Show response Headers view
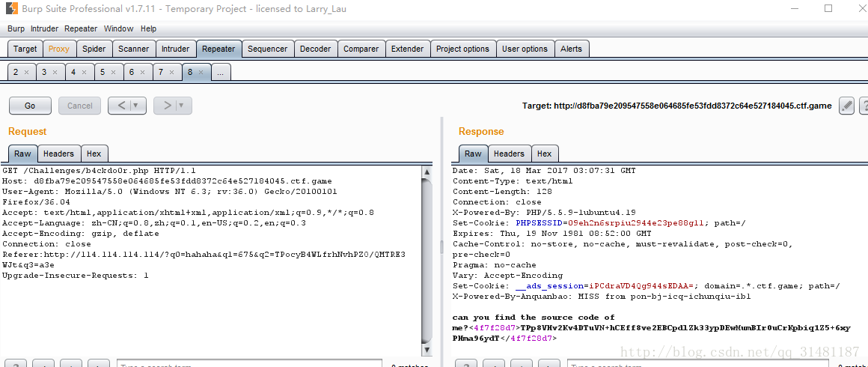This screenshot has height=367, width=868. click(x=509, y=154)
